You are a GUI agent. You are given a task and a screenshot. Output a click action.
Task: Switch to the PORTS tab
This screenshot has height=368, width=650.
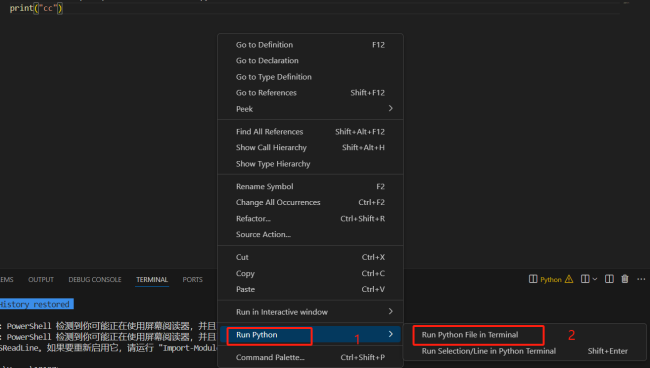click(x=192, y=280)
